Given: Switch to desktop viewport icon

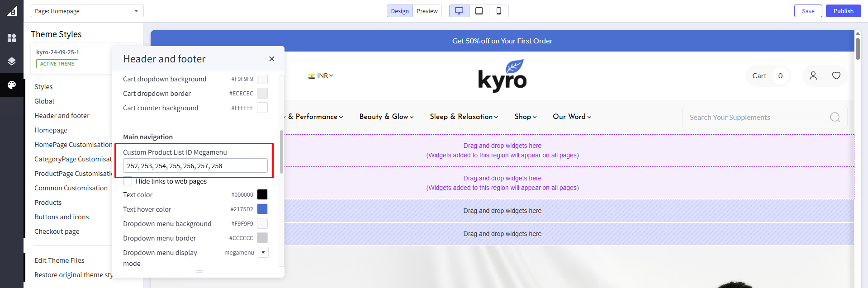Looking at the screenshot, I should coord(459,11).
